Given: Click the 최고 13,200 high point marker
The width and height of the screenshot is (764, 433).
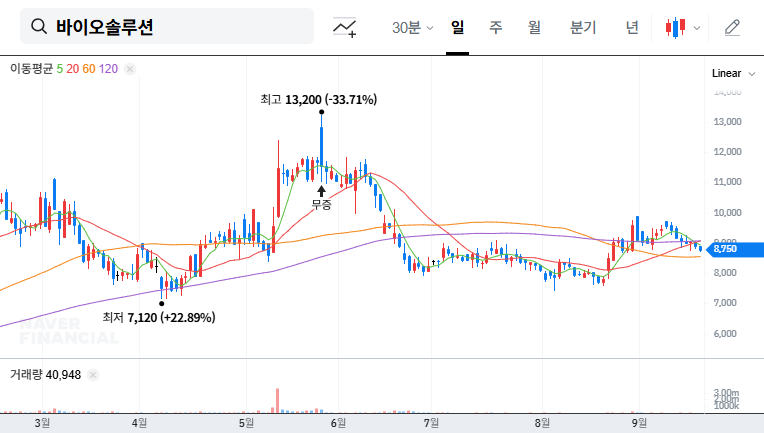Looking at the screenshot, I should coord(321,112).
